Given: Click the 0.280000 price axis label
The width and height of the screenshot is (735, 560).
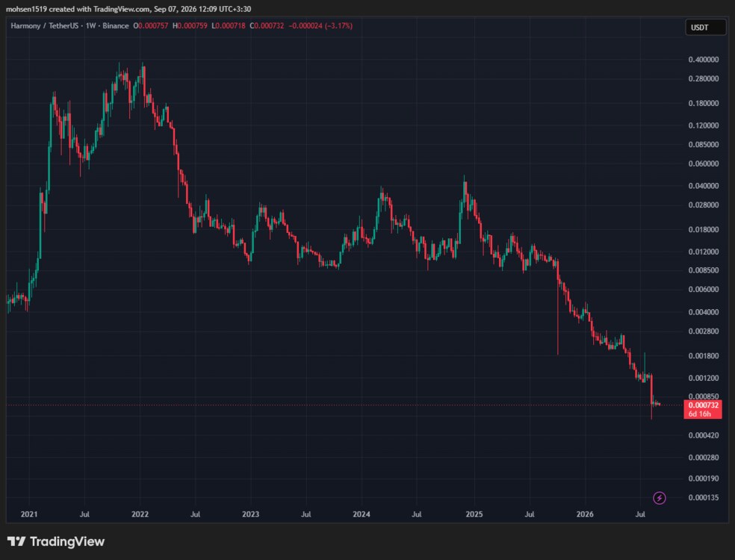Looking at the screenshot, I should click(703, 78).
